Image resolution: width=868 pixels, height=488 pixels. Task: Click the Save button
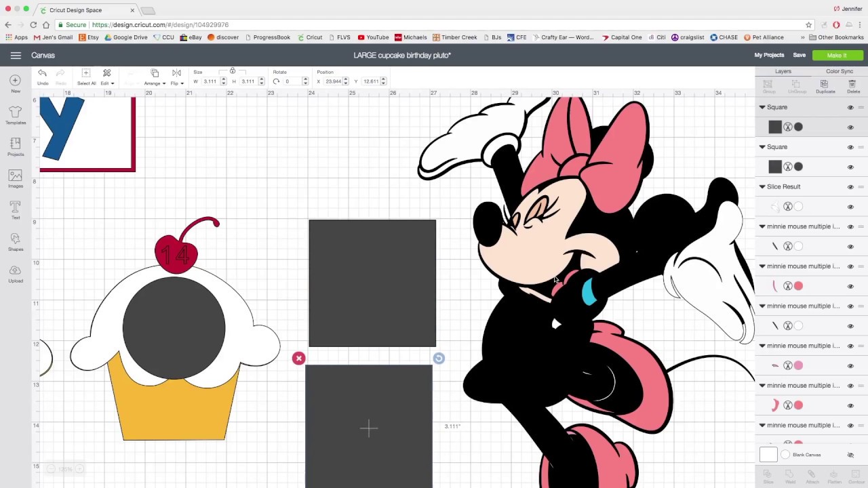coord(799,56)
